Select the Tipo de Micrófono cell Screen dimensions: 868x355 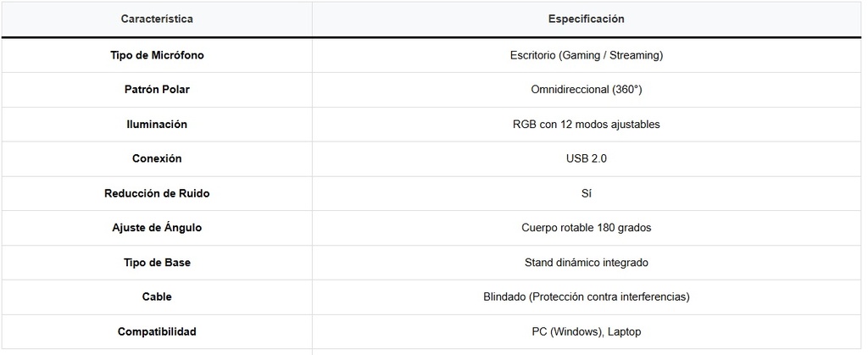pyautogui.click(x=157, y=55)
